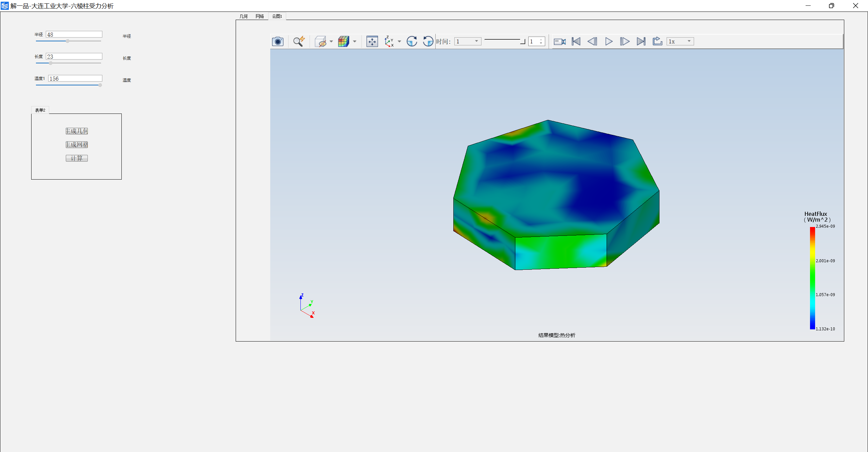This screenshot has height=452, width=868.
Task: Click the 计算 button
Action: 77,158
